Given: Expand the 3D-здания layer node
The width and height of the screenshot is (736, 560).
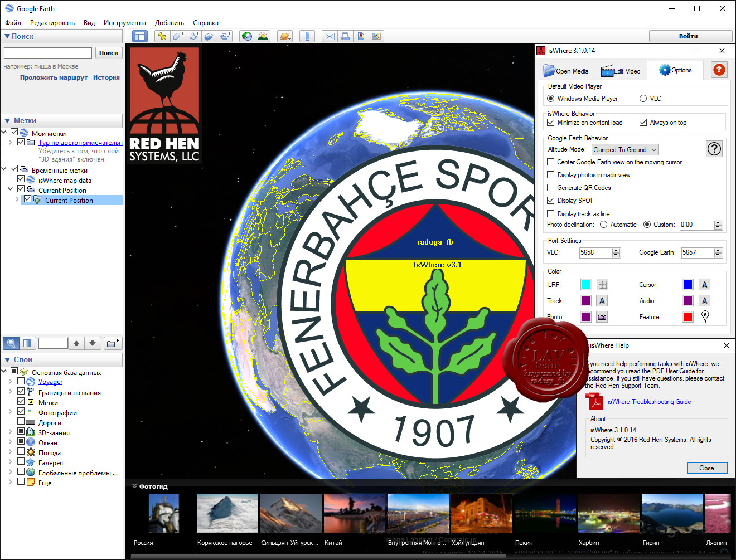Looking at the screenshot, I should point(11,432).
